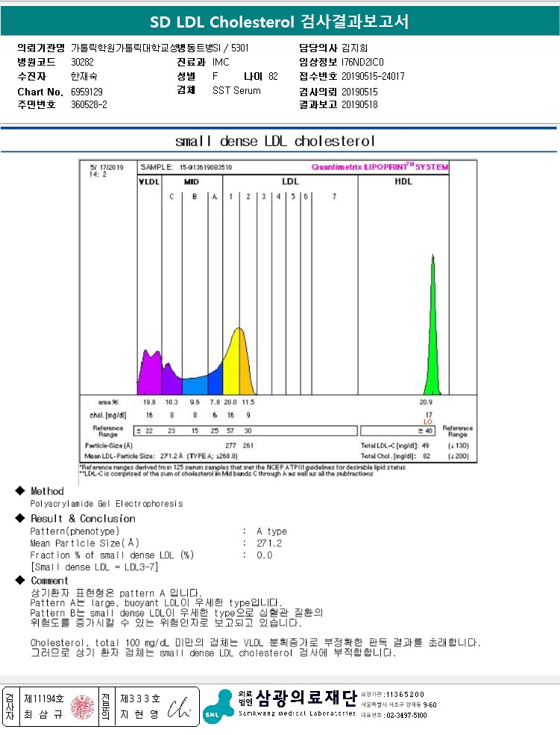This screenshot has width=560, height=735.
Task: Select Polyacrylamide Gel Electrophoresis text
Action: tap(107, 504)
